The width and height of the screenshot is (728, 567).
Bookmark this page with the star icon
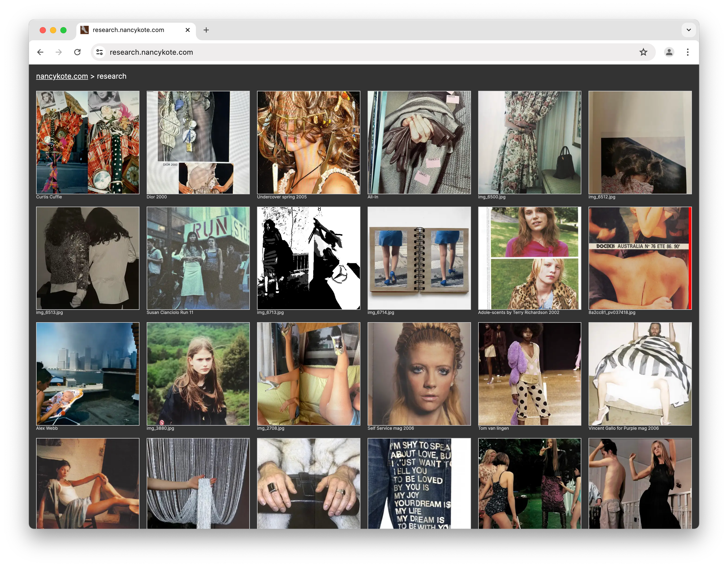tap(643, 52)
